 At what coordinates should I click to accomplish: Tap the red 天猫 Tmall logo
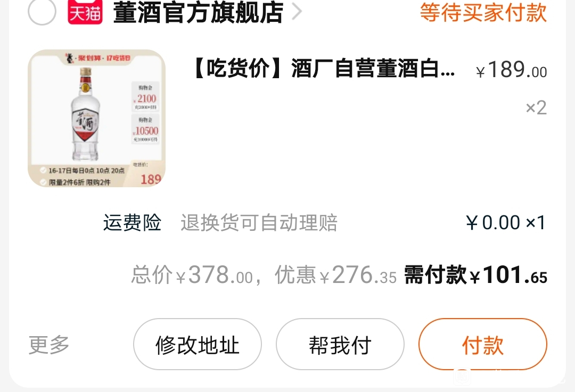[x=85, y=12]
